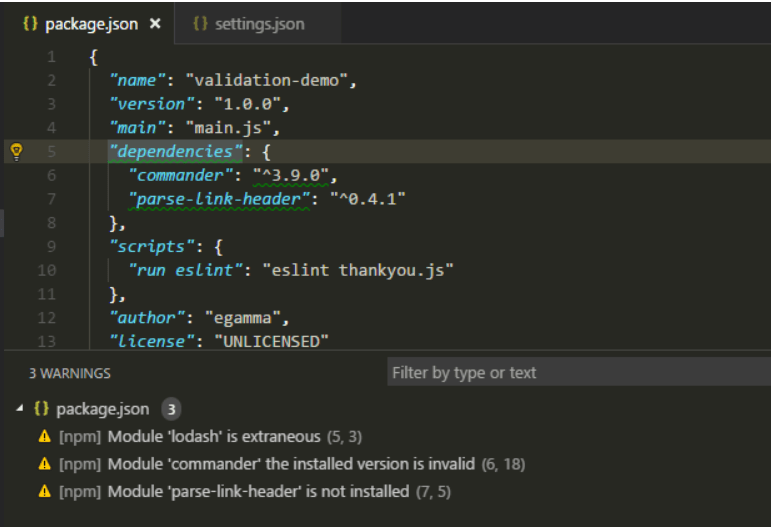Click the "^0.4.1" version value
Screen dimensions: 776x530
(368, 199)
